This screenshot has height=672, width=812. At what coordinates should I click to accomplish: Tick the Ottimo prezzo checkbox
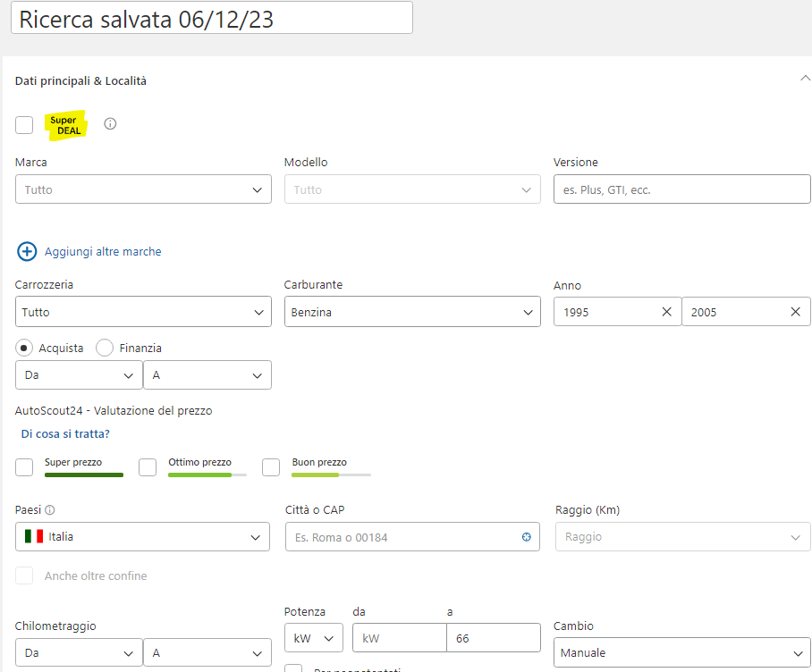[148, 467]
